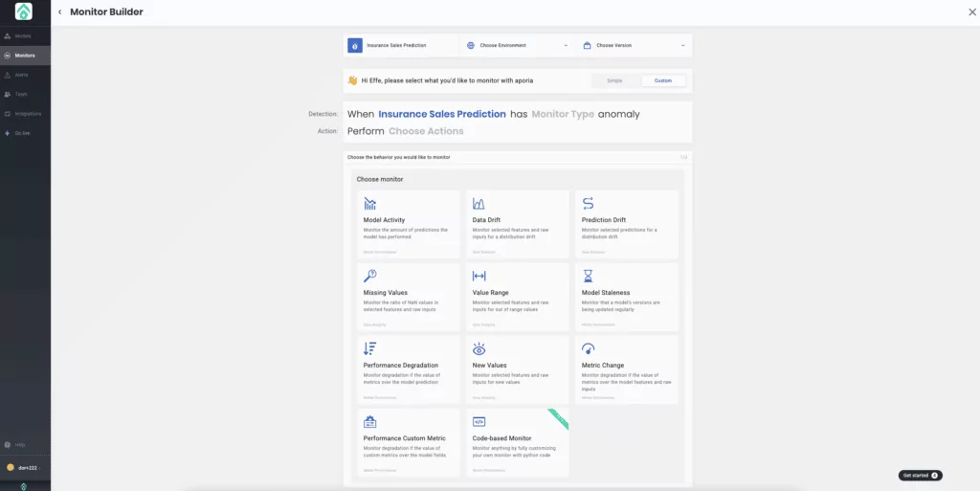980x491 pixels.
Task: Click the Aporia logo in sidebar
Action: coord(24,11)
